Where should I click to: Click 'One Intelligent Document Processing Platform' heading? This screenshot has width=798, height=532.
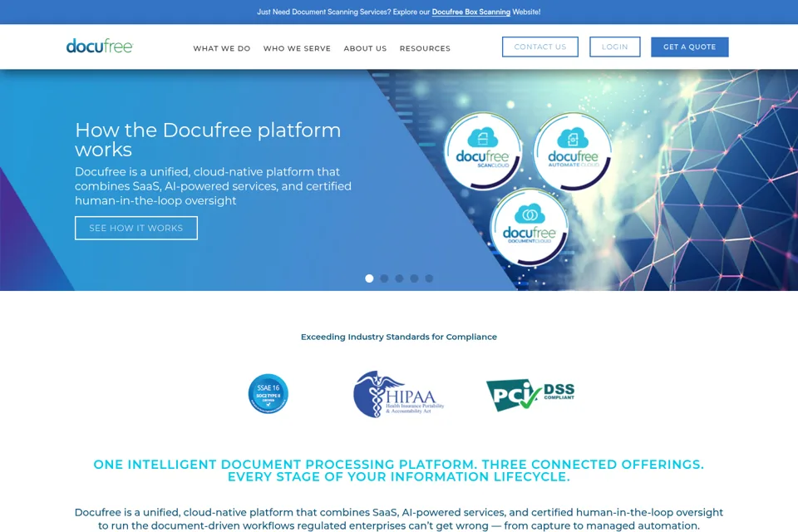pos(399,470)
